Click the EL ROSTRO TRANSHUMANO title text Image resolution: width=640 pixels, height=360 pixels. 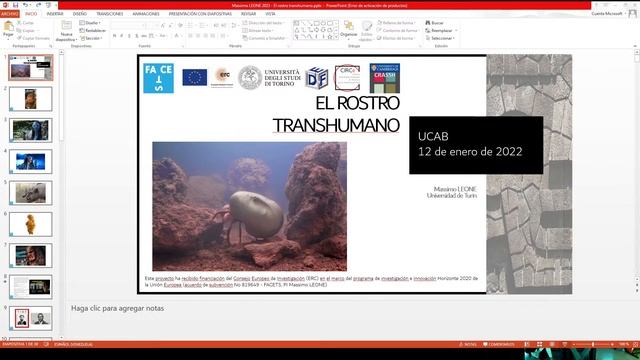(x=336, y=114)
